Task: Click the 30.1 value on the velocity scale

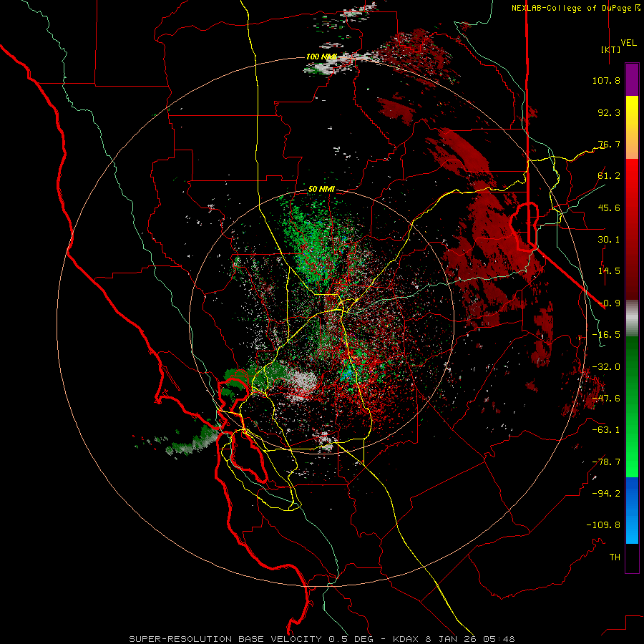Action: click(609, 240)
